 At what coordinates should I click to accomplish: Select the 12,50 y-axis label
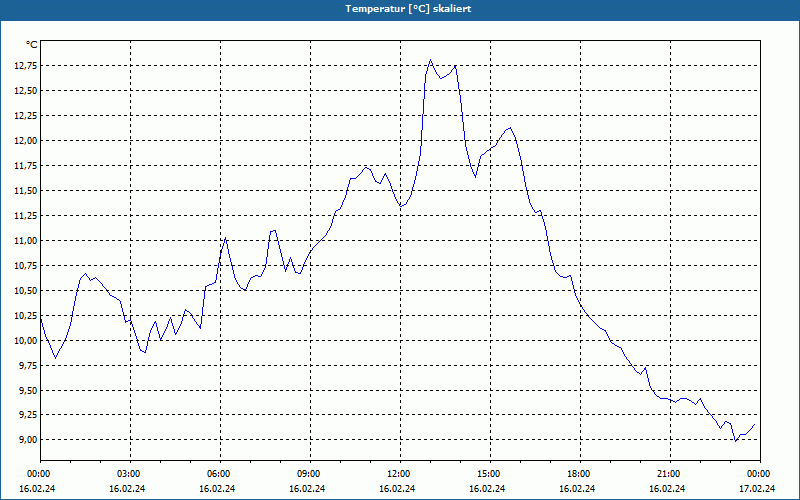click(x=24, y=90)
